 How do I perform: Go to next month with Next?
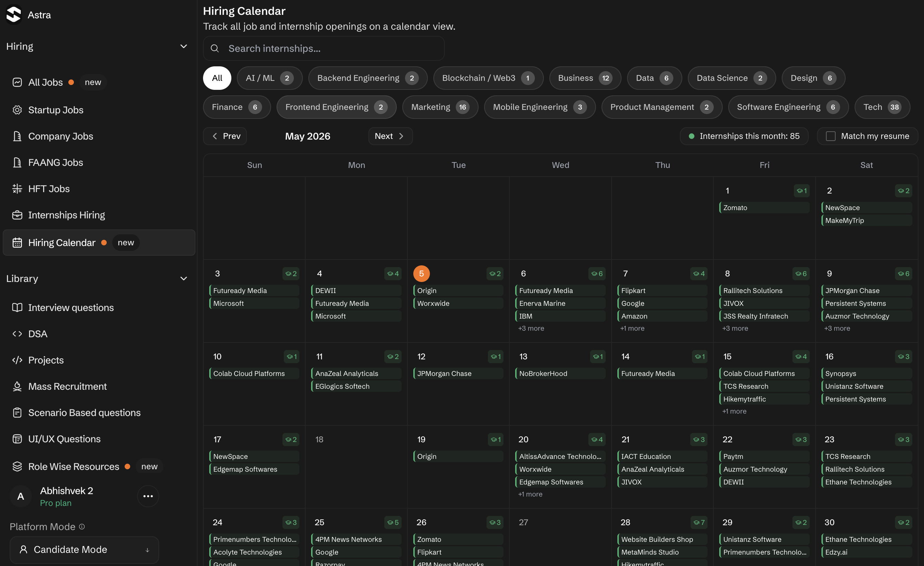click(x=390, y=136)
